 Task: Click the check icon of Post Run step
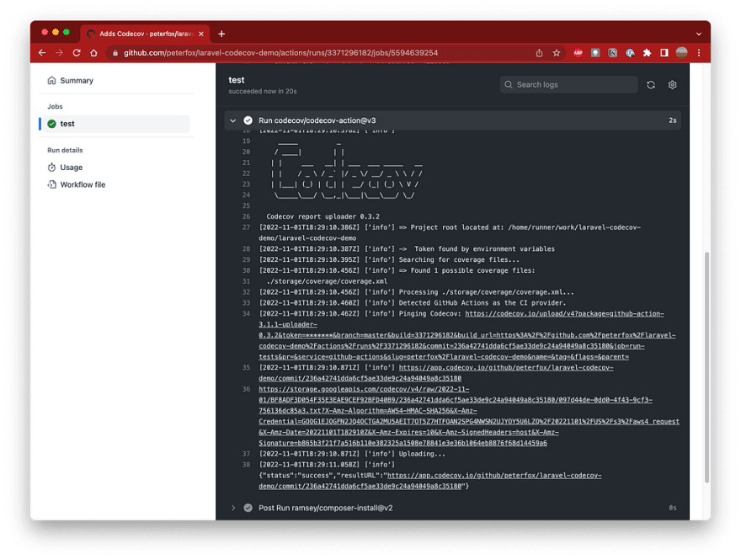(x=248, y=508)
